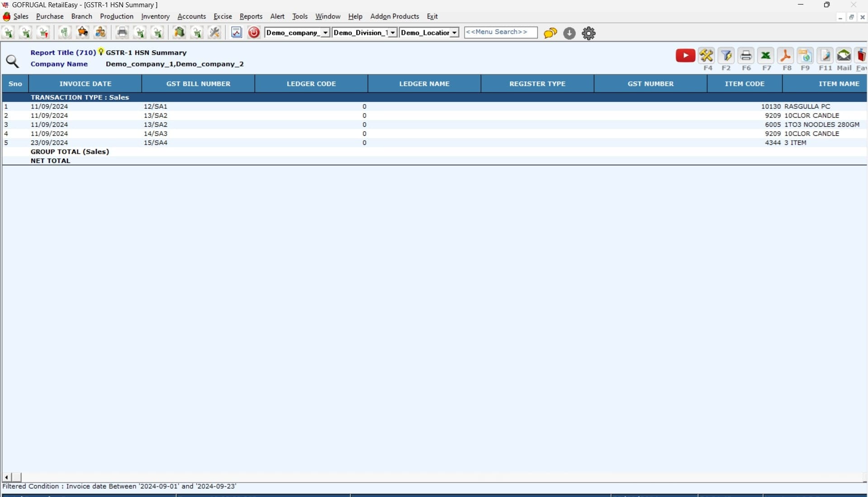The width and height of the screenshot is (868, 497).
Task: Open report settings tools icon (F4)
Action: pyautogui.click(x=706, y=56)
